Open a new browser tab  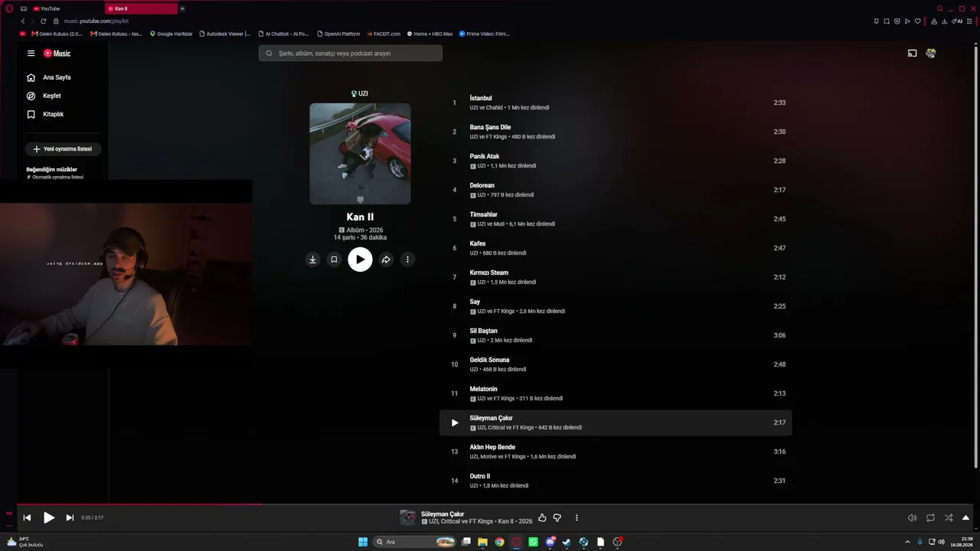(182, 8)
